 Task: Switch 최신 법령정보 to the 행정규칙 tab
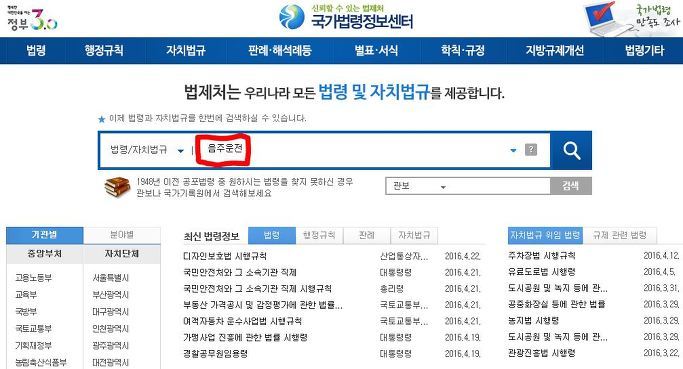point(319,236)
